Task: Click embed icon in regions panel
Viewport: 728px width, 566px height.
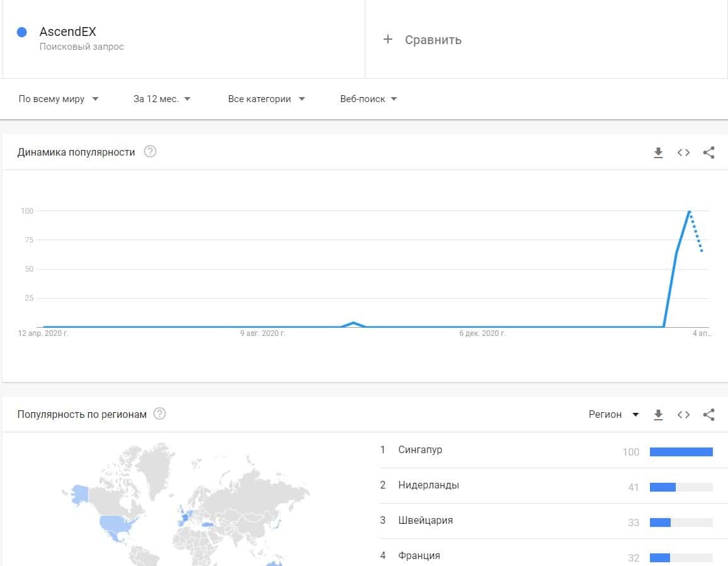Action: pos(683,415)
